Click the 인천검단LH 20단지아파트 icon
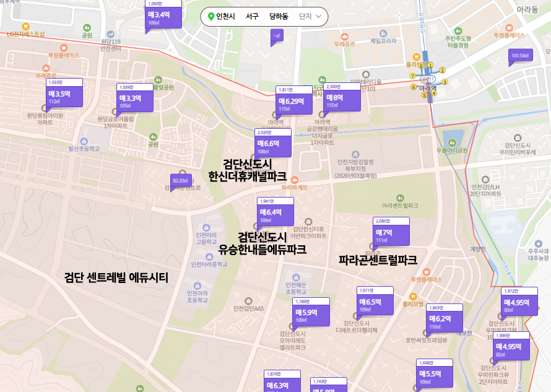Image resolution: width=551 pixels, height=392 pixels. coord(485,180)
